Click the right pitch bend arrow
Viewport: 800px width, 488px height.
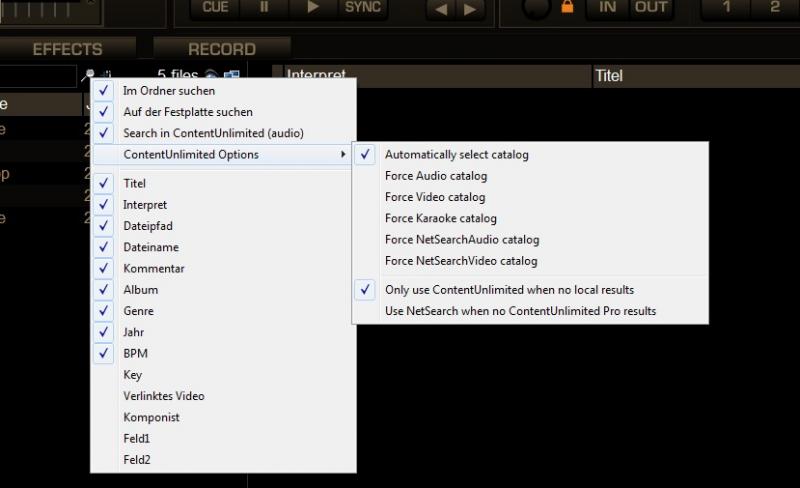[x=470, y=9]
